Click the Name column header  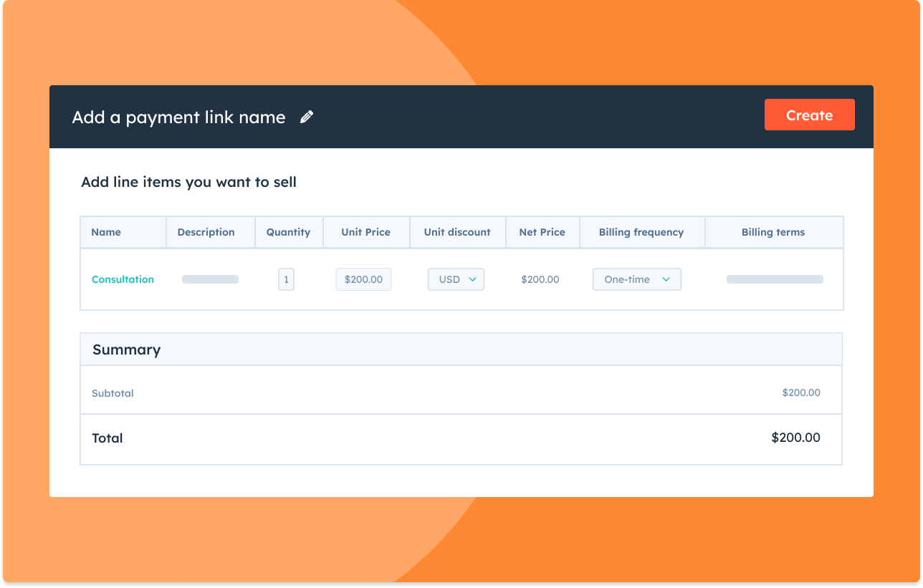click(106, 232)
